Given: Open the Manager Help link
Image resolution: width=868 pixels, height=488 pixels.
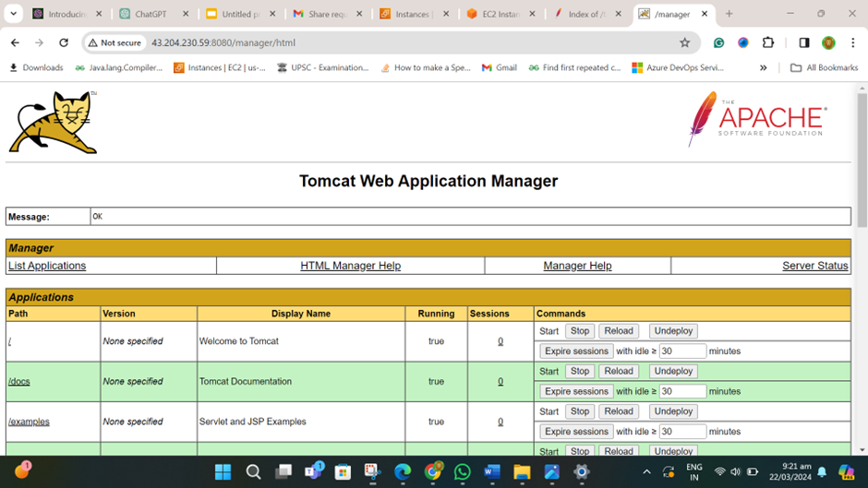Looking at the screenshot, I should pyautogui.click(x=577, y=266).
